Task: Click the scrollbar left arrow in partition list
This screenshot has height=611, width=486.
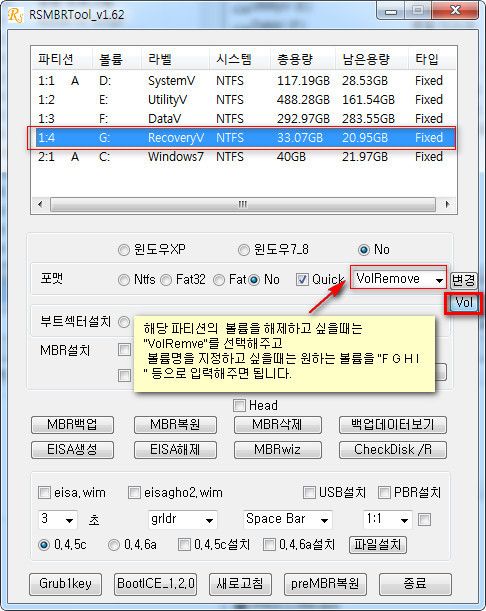Action: [40, 204]
